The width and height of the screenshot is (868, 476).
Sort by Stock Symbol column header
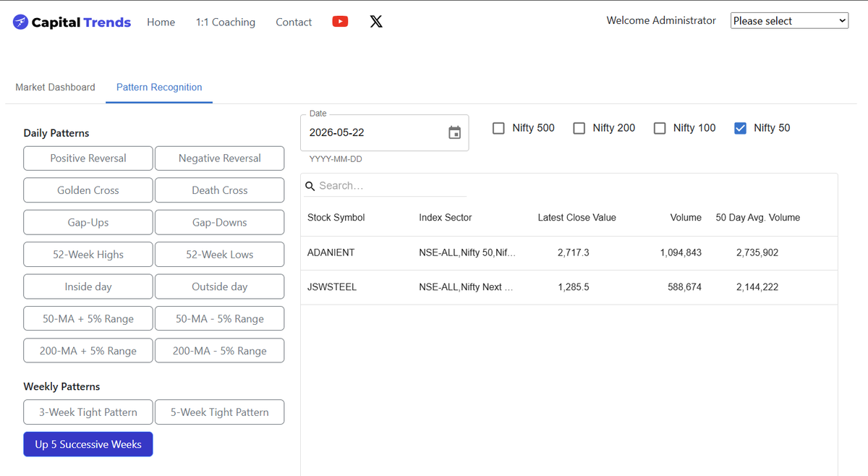(336, 218)
